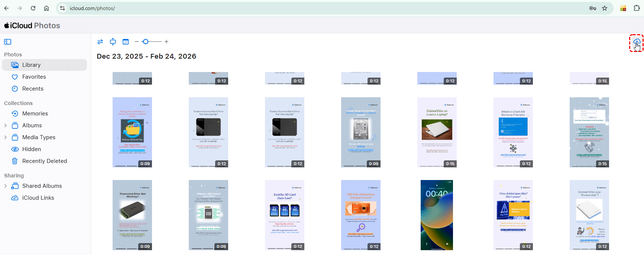Open the calendar date view icon
644x255 pixels.
click(126, 42)
